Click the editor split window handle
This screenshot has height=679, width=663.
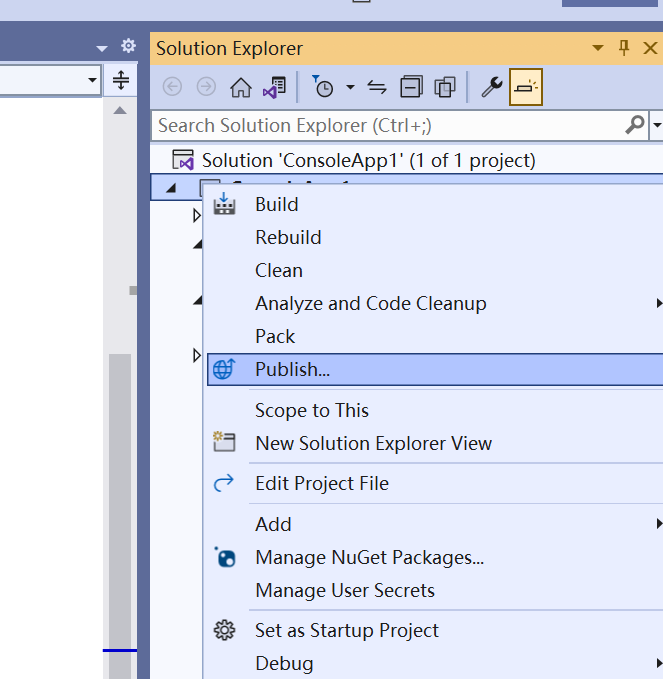pyautogui.click(x=121, y=80)
